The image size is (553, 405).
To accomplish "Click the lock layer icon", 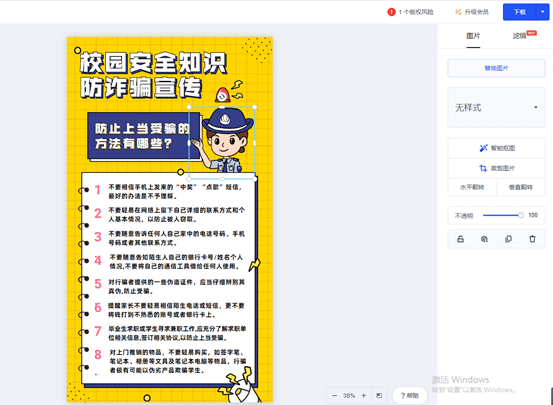I will [x=460, y=239].
